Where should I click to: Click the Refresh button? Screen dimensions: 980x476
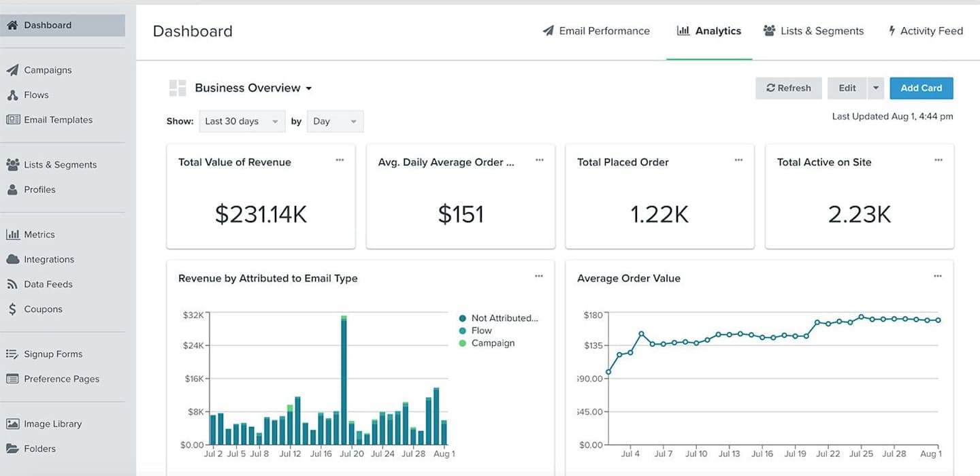(789, 88)
